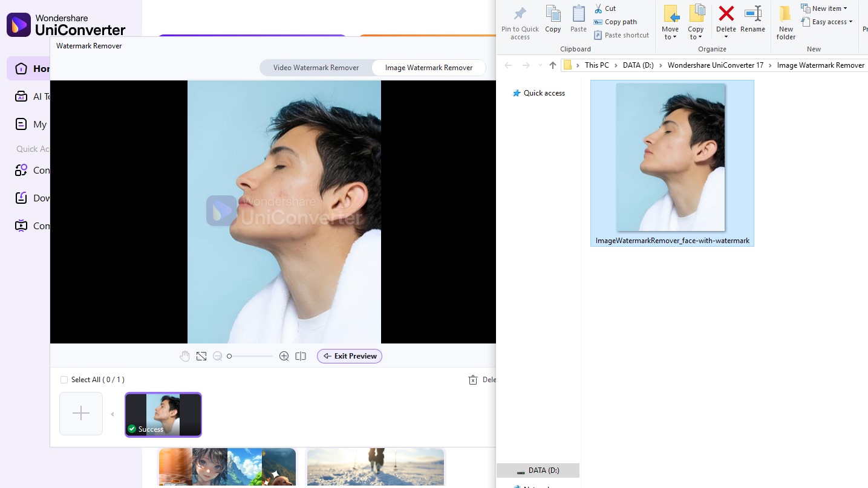
Task: Click Copy path in the Explorer ribbon
Action: click(615, 22)
